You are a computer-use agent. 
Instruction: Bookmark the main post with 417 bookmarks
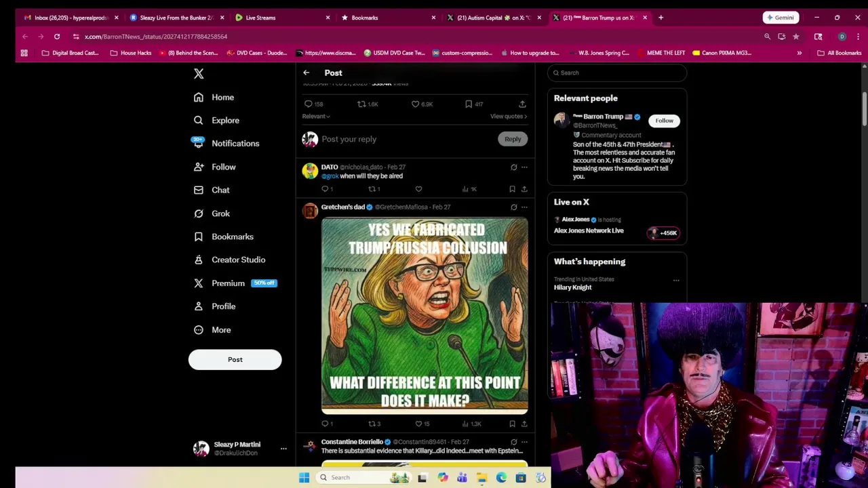click(474, 104)
